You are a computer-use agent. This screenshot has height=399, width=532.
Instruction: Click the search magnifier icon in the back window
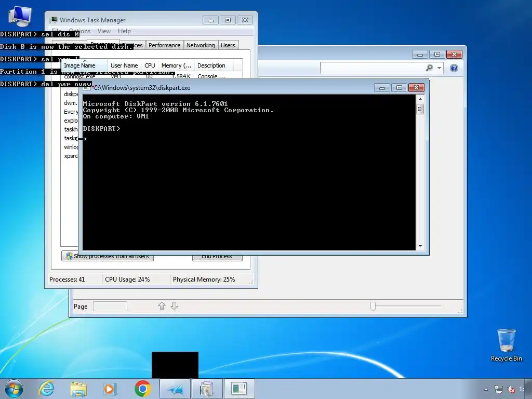coord(430,68)
